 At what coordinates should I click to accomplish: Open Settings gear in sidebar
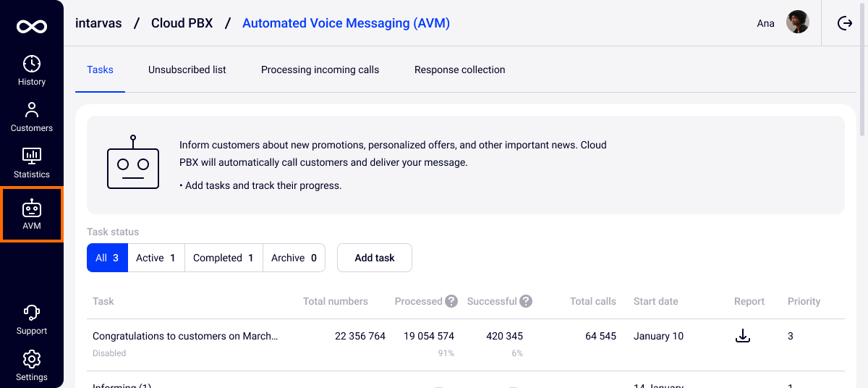pyautogui.click(x=32, y=366)
